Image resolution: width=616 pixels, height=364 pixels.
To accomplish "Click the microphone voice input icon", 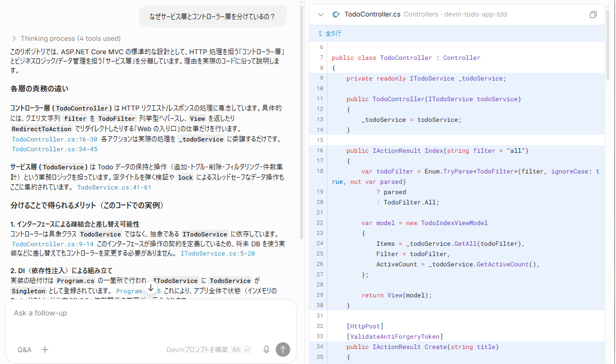I will (x=266, y=350).
